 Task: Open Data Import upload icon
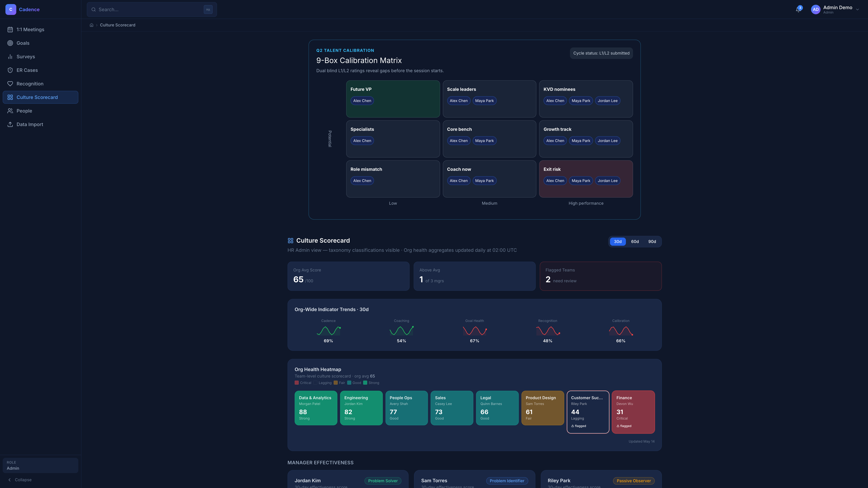pyautogui.click(x=10, y=124)
